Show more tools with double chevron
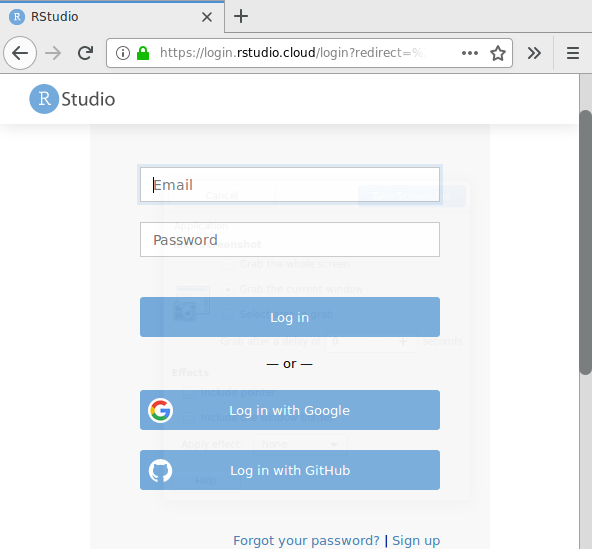The width and height of the screenshot is (592, 549). pyautogui.click(x=534, y=53)
